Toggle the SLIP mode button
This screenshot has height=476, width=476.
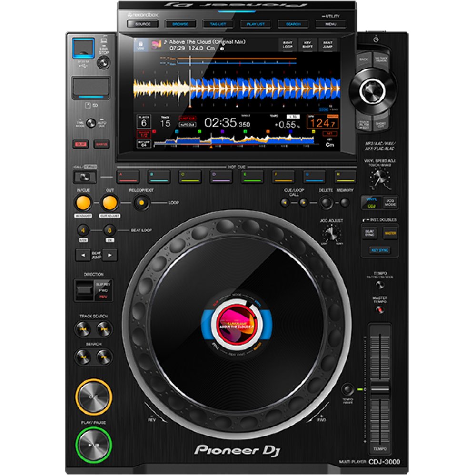(79, 144)
